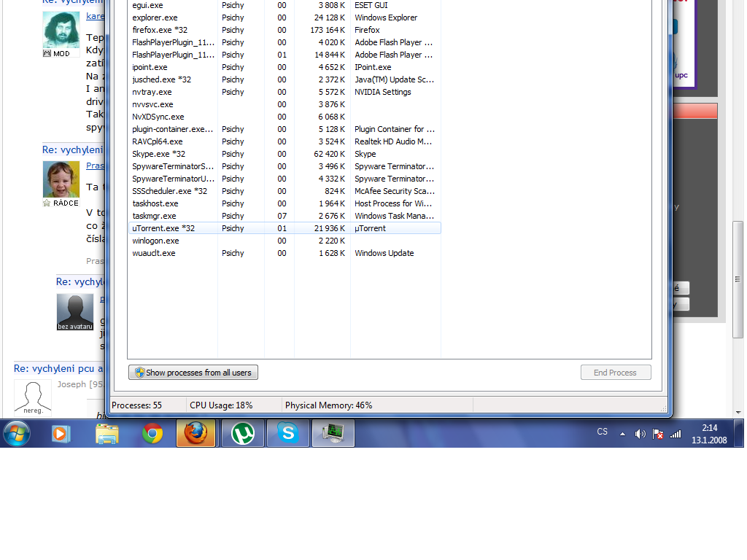Open the CS language indicator

[x=602, y=432]
